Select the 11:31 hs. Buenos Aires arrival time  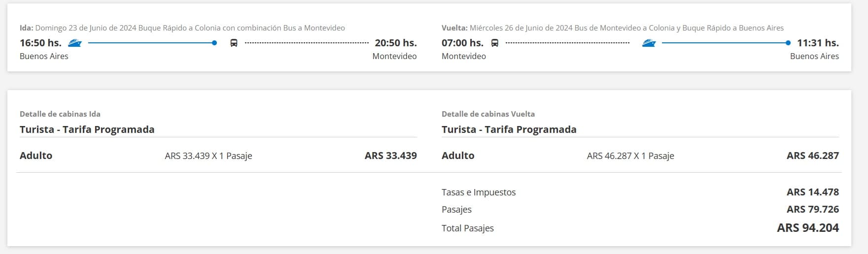818,43
